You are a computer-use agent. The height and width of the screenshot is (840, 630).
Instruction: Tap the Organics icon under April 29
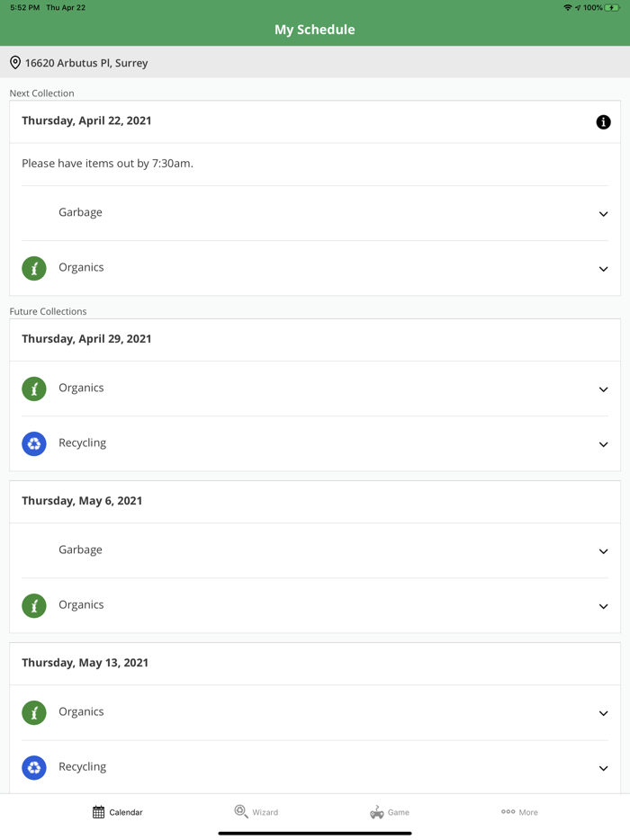pyautogui.click(x=34, y=389)
